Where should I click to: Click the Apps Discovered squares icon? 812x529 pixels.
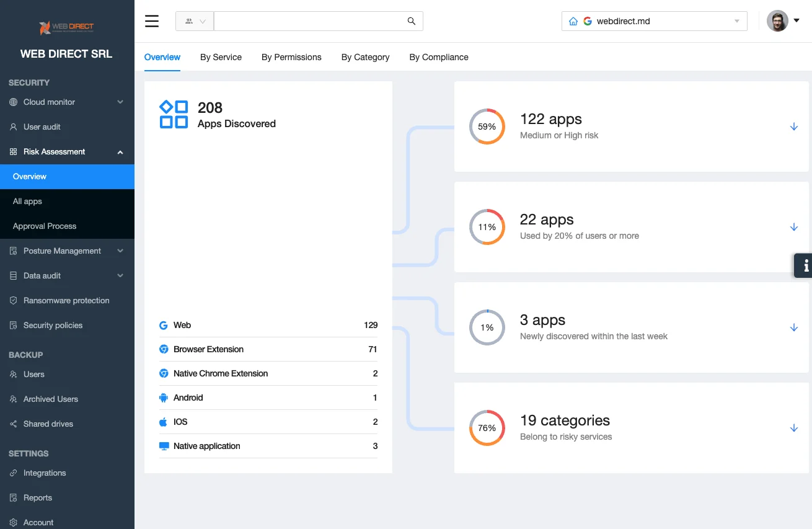[x=174, y=114]
